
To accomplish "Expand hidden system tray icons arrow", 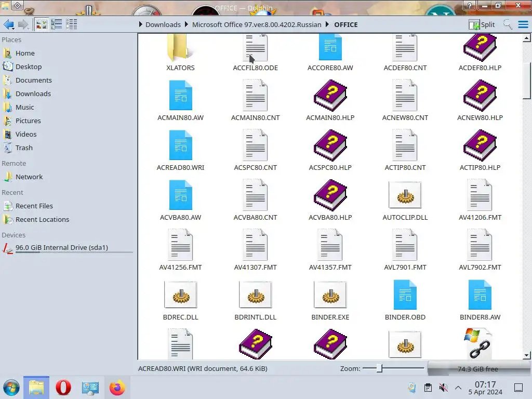I will 458,388.
